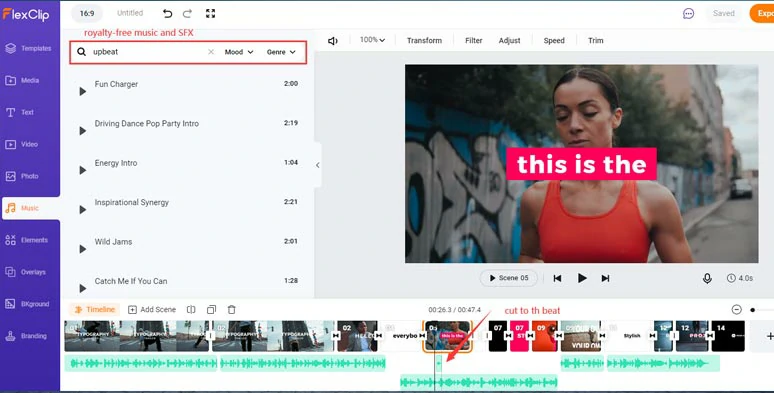This screenshot has width=774, height=393.
Task: Select the pink 07 scene thumbnail
Action: coord(519,336)
